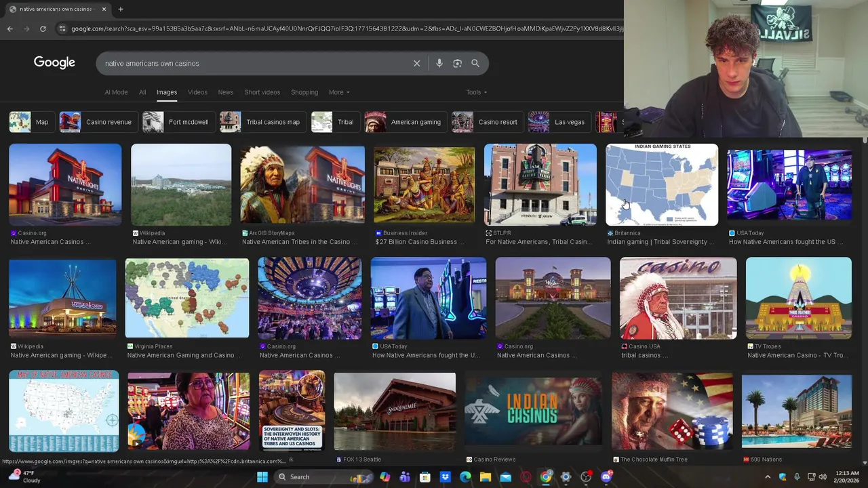Switch to the All results tab

pos(142,92)
